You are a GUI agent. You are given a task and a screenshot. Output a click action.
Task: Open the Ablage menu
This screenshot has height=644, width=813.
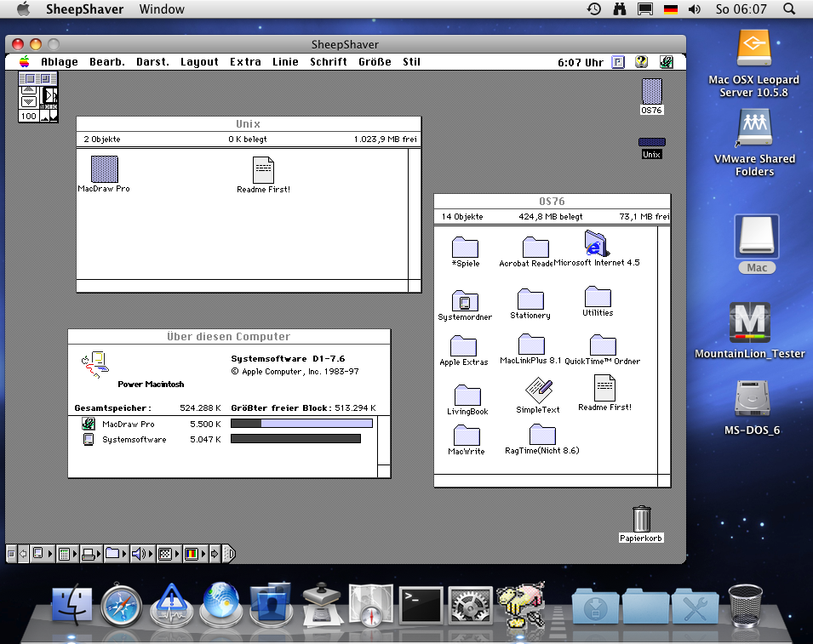click(x=60, y=62)
